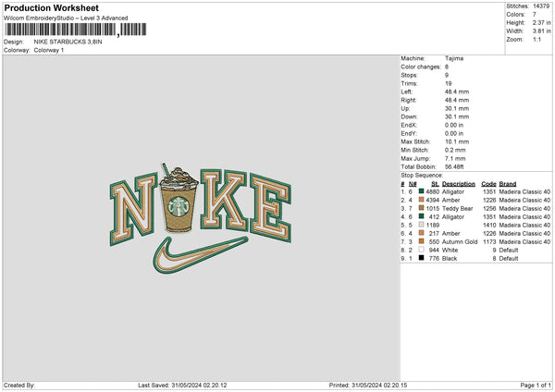Click the letter N in the design

pos(134,209)
